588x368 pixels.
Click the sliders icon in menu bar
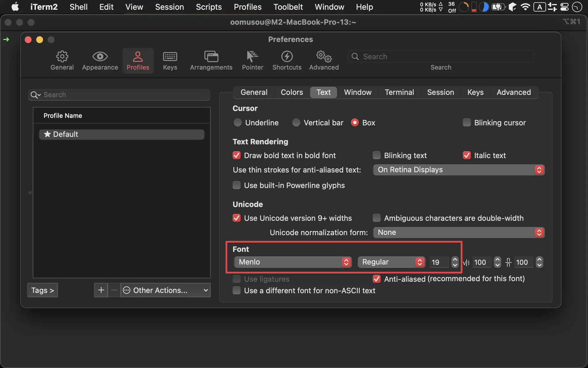[552, 7]
